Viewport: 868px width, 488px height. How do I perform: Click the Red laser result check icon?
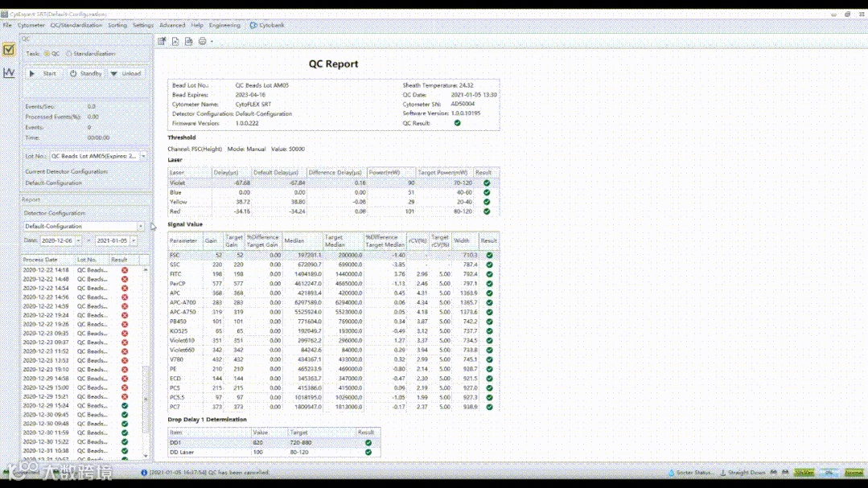click(x=487, y=211)
